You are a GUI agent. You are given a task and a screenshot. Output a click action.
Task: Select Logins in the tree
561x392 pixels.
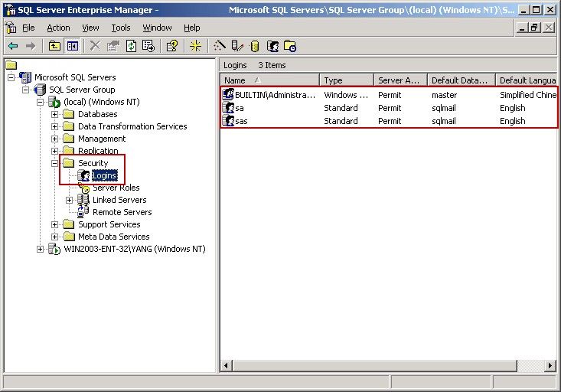[104, 175]
